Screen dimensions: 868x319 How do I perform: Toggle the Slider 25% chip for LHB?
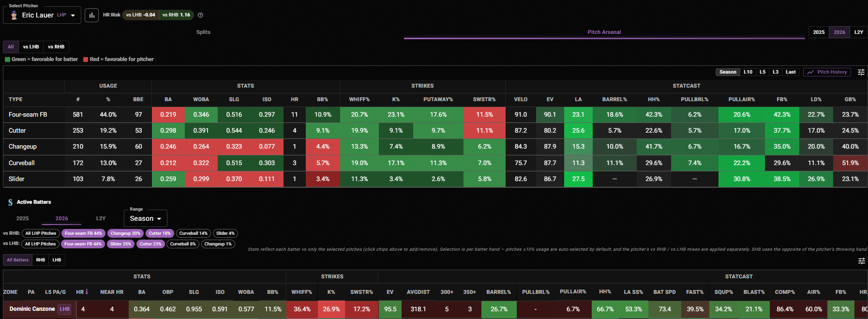point(120,244)
